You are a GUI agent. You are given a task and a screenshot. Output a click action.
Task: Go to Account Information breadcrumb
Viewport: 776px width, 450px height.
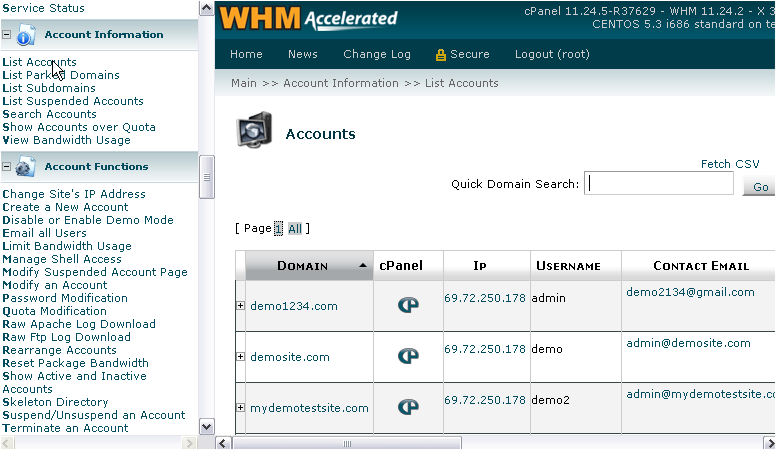tap(340, 83)
